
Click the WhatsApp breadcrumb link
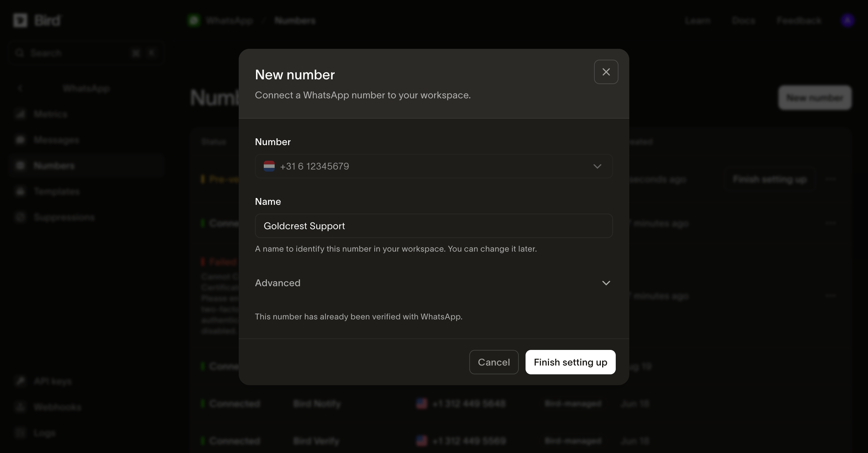229,21
